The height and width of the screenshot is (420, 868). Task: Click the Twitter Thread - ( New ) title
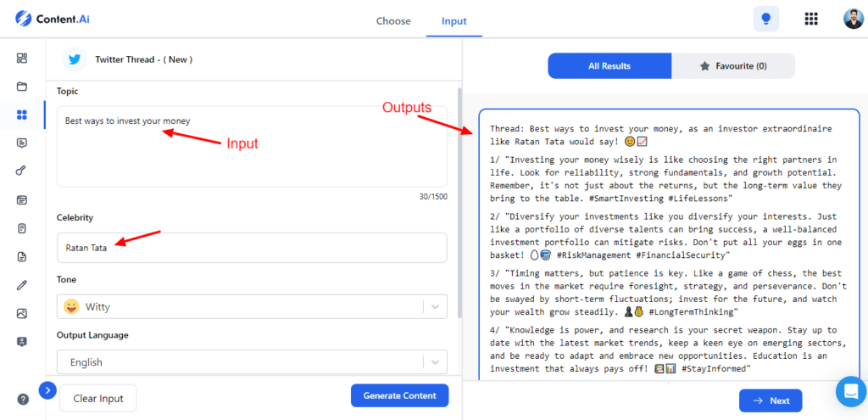pyautogui.click(x=144, y=59)
